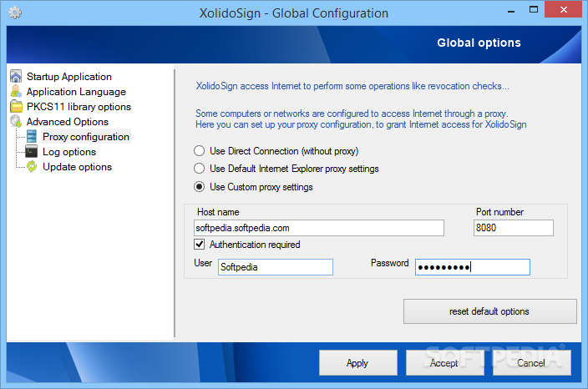Maximize the Global Configuration window
This screenshot has width=588, height=389.
(533, 10)
